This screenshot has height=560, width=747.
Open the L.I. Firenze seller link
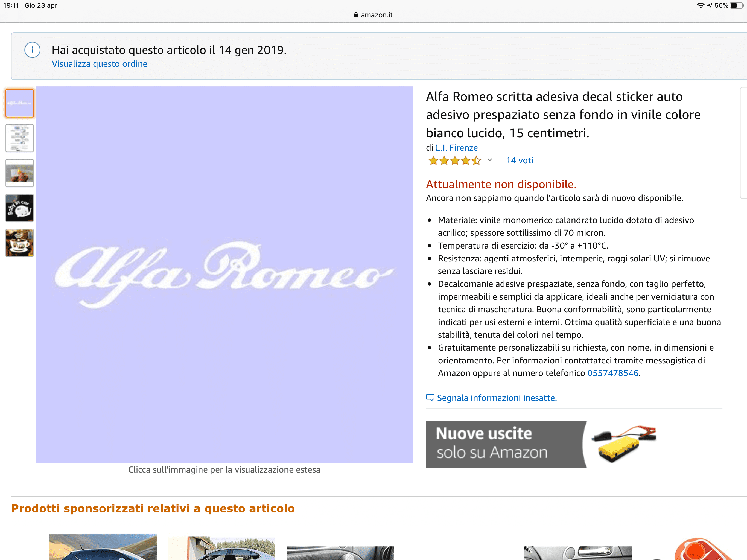pyautogui.click(x=457, y=148)
